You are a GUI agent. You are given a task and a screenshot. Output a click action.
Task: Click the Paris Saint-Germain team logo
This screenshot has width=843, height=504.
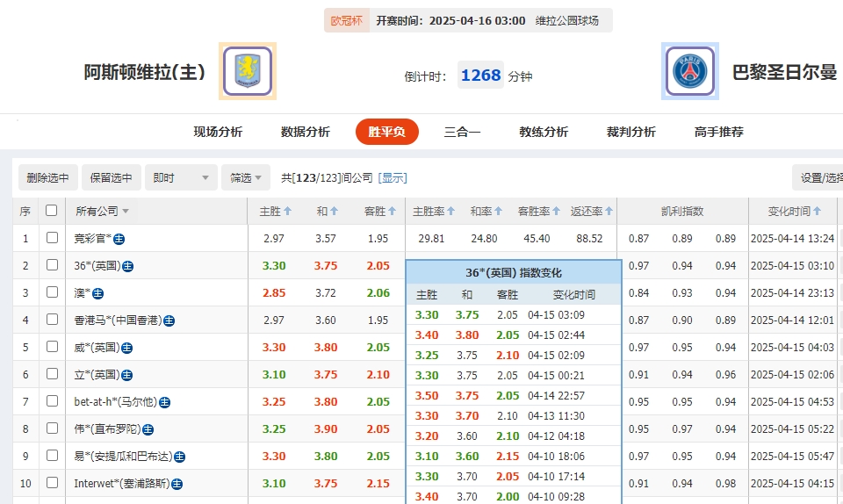pos(689,71)
